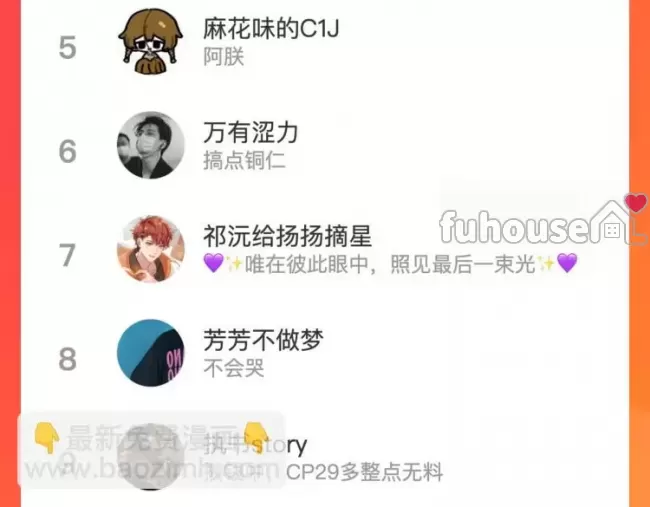The height and width of the screenshot is (507, 650).
Task: Open the red-haired anime avatar at rank 7
Action: coord(150,249)
